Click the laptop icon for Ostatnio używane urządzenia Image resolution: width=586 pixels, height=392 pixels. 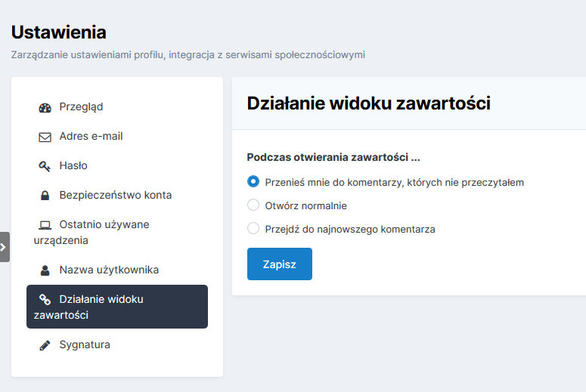45,225
